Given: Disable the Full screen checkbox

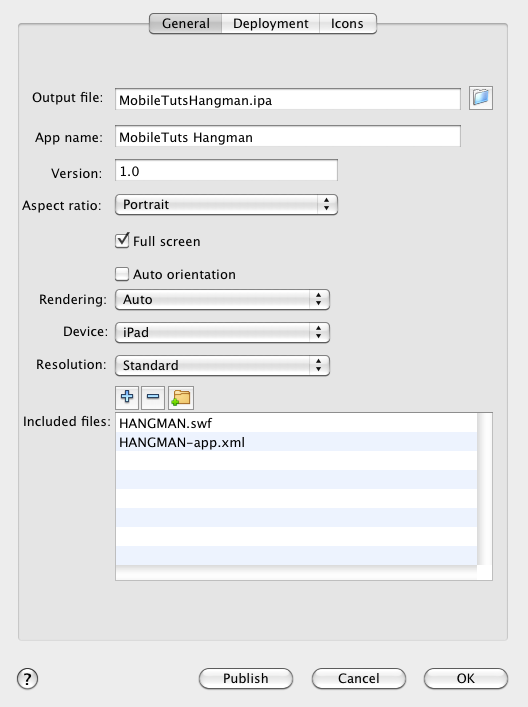Looking at the screenshot, I should (122, 241).
